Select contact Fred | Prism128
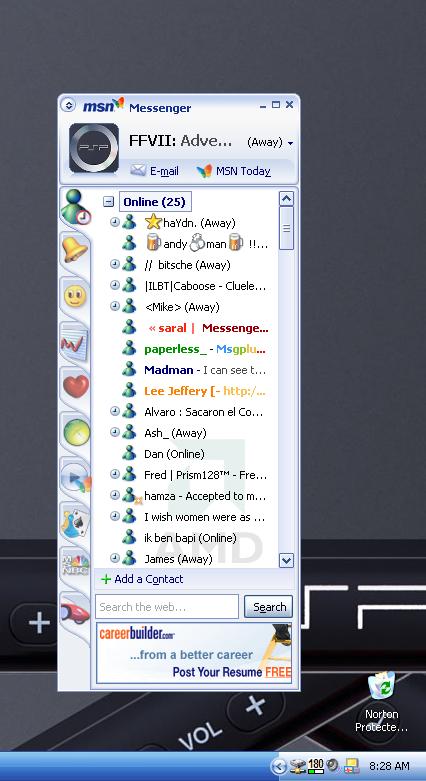Screen dimensions: 426x781 pyautogui.click(x=205, y=475)
